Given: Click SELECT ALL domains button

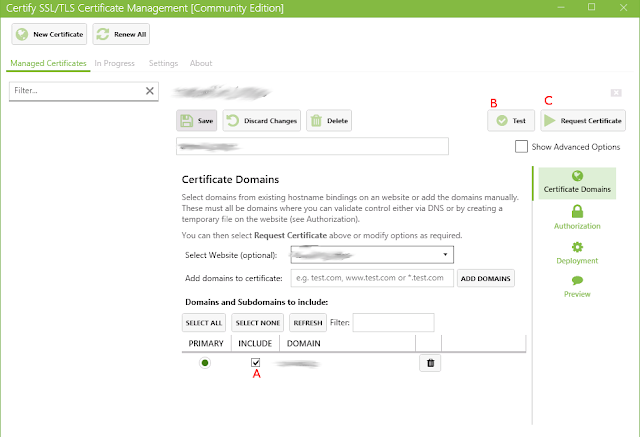Looking at the screenshot, I should (204, 323).
